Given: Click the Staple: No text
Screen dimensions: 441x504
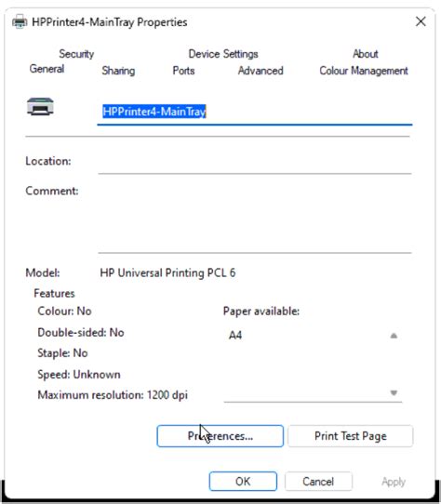Looking at the screenshot, I should [x=62, y=353].
